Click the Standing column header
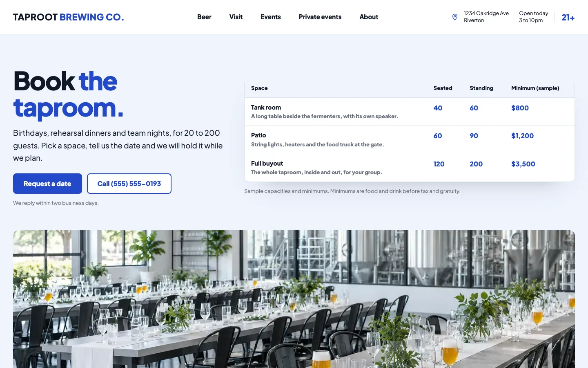Image resolution: width=588 pixels, height=368 pixels. [481, 88]
